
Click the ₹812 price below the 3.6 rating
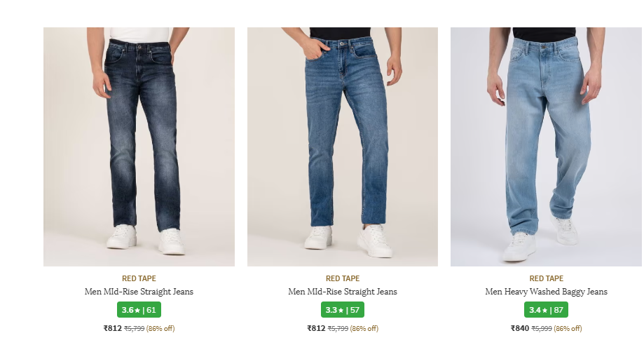tap(112, 328)
